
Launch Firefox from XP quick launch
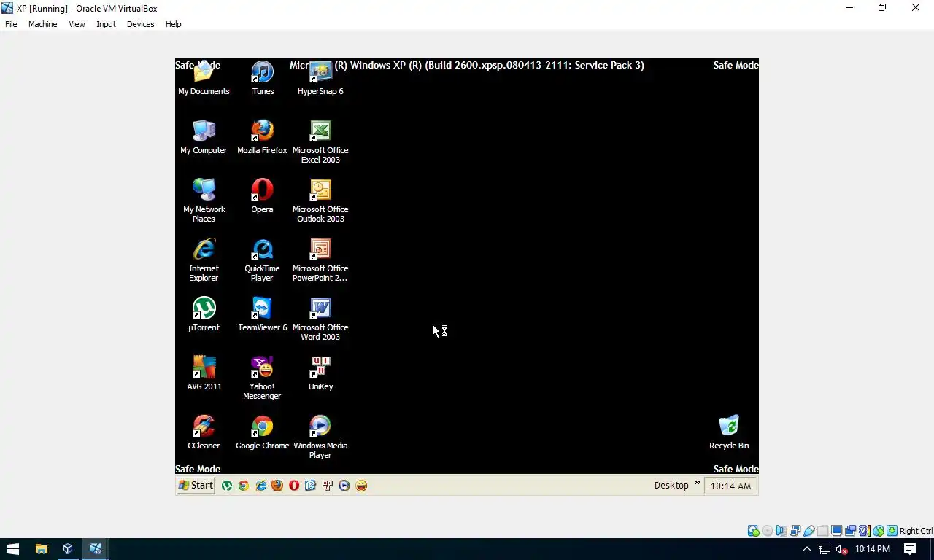click(277, 486)
